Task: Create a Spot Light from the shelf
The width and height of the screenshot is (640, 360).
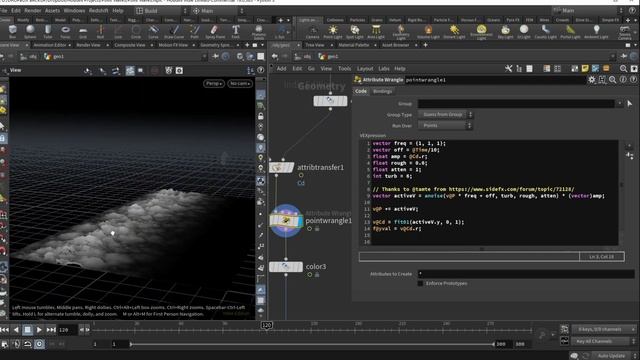Action: pos(355,31)
